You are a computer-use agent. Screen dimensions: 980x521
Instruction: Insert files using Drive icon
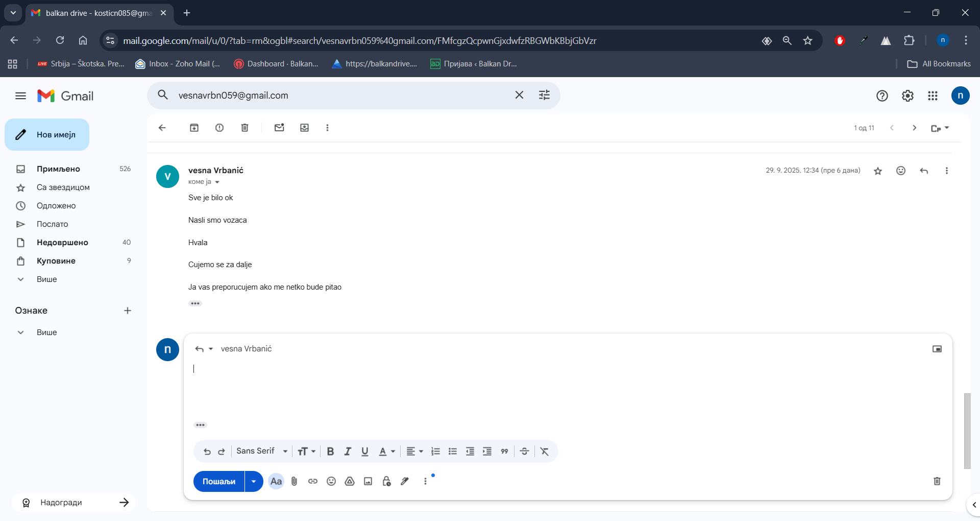tap(350, 481)
